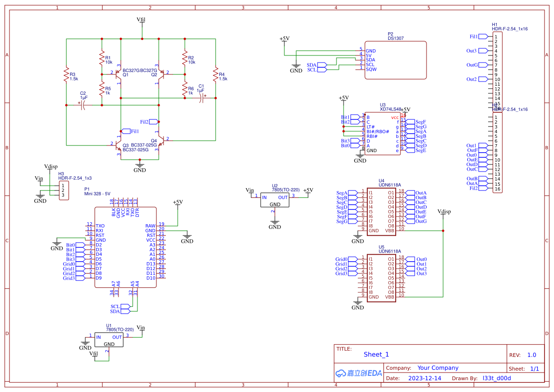Image resolution: width=554 pixels, height=392 pixels.
Task: Click the Sheet_1 title text
Action: pyautogui.click(x=376, y=354)
